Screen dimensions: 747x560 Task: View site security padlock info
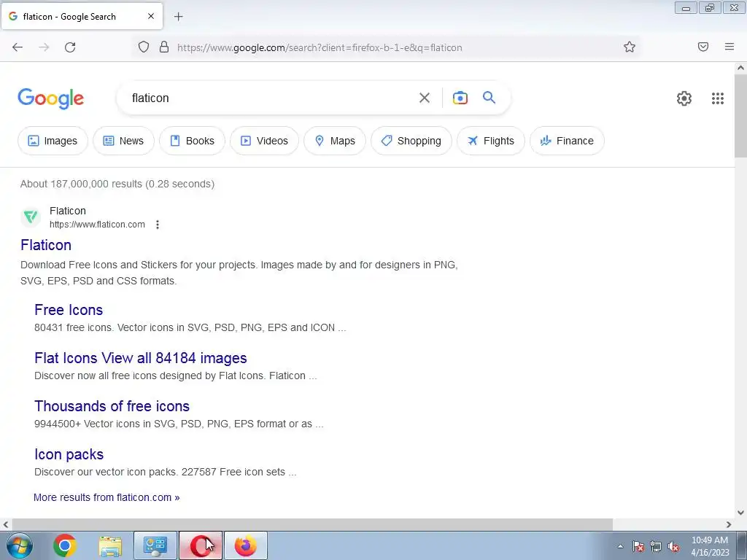click(x=164, y=47)
